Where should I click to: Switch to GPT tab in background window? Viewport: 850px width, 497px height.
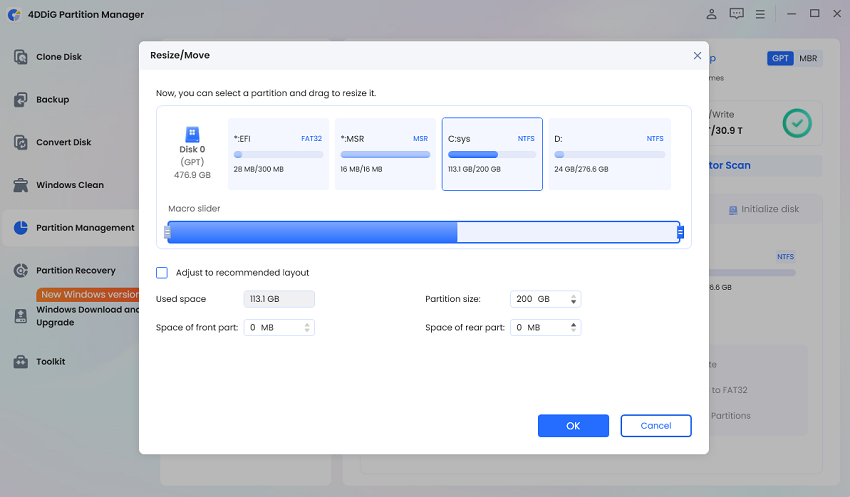780,59
